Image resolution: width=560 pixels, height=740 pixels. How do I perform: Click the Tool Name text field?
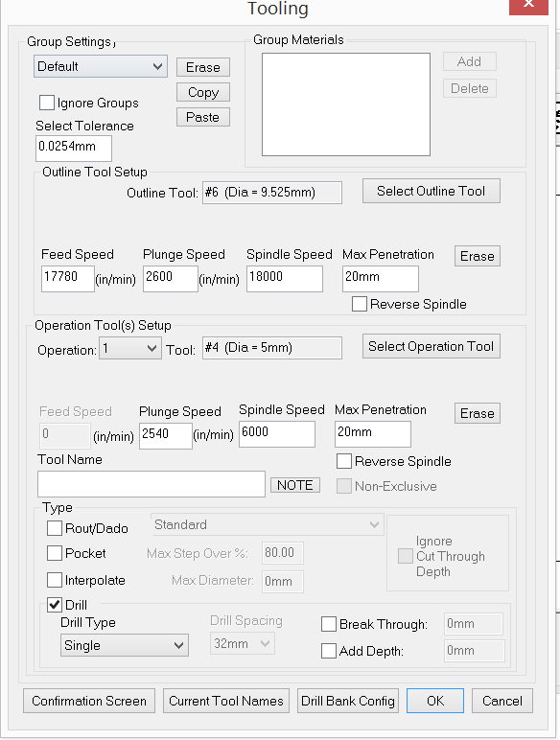pyautogui.click(x=152, y=484)
